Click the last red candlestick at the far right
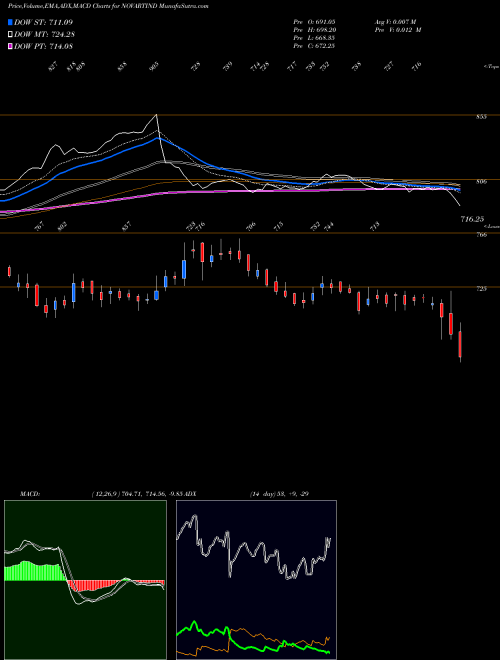 (x=460, y=344)
